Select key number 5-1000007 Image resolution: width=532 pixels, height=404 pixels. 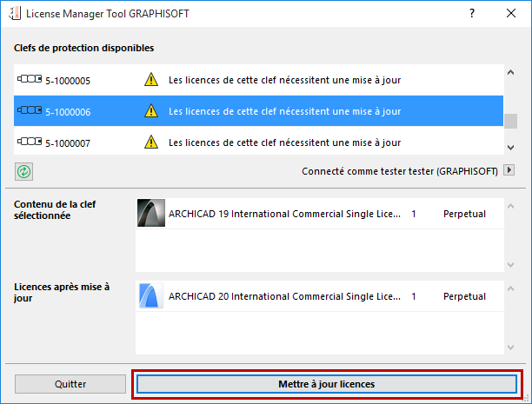tap(68, 143)
